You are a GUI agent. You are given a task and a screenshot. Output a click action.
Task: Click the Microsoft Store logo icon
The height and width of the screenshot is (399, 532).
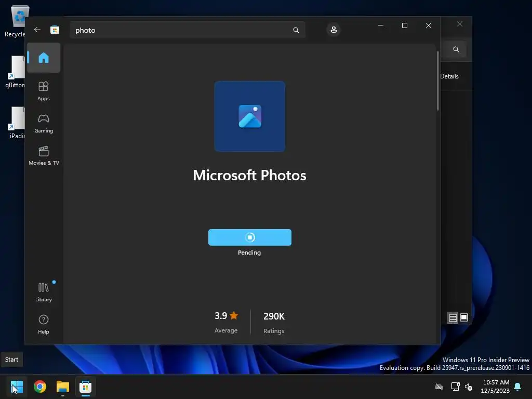pyautogui.click(x=55, y=30)
